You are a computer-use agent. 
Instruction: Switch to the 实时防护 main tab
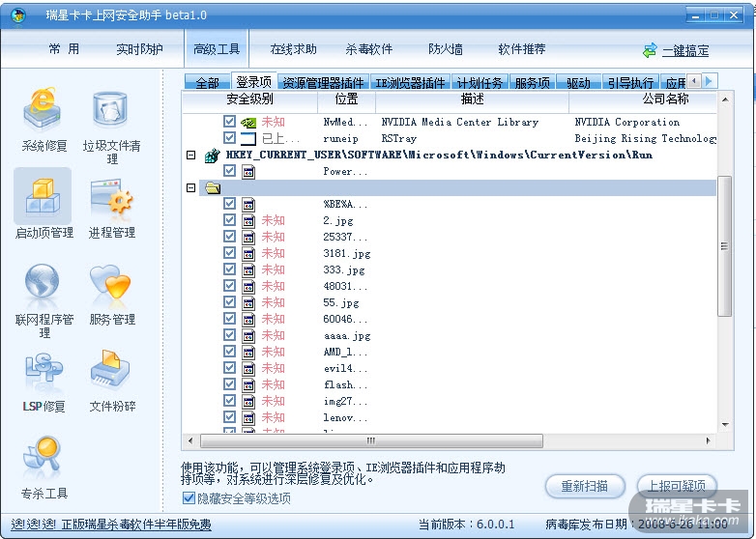click(139, 49)
